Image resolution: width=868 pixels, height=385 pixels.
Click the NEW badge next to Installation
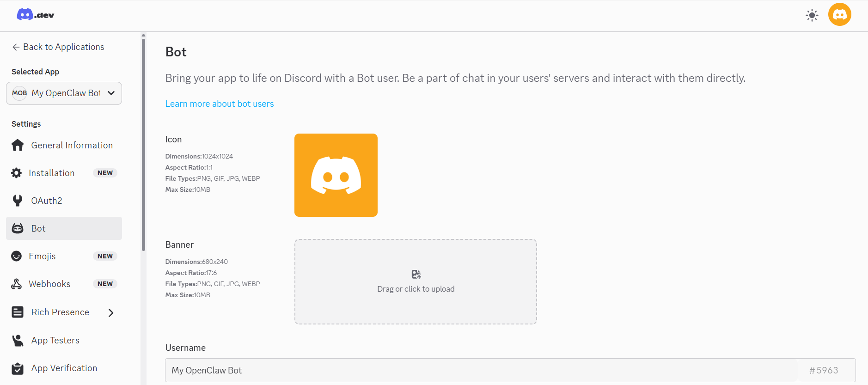point(105,173)
